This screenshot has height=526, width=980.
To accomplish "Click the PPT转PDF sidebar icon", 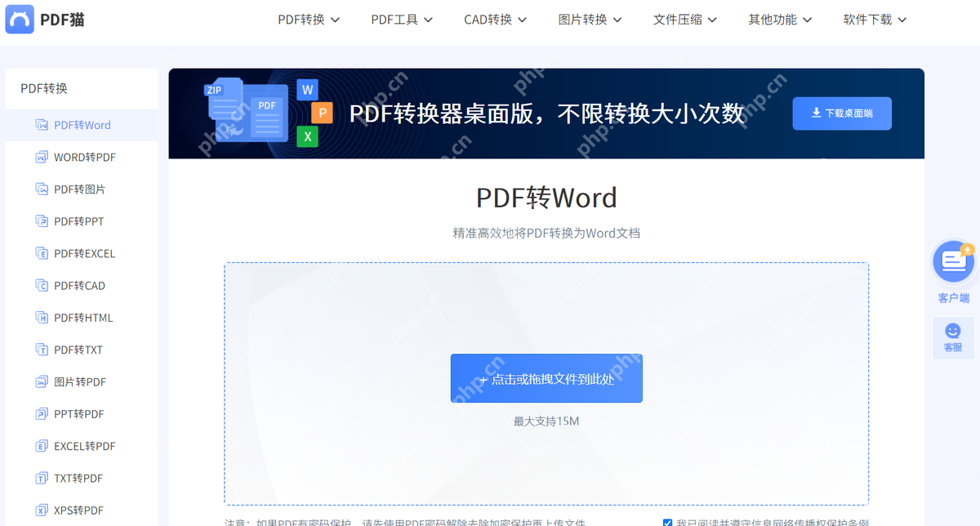I will click(42, 414).
